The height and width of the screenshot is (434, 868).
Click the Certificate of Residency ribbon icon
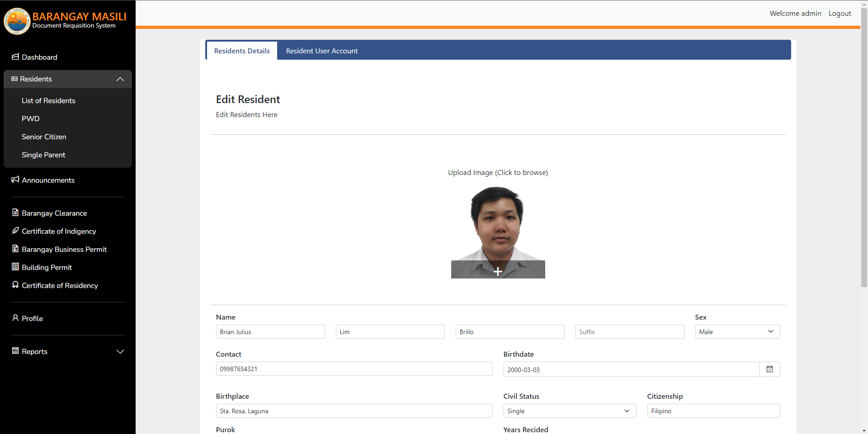(15, 285)
